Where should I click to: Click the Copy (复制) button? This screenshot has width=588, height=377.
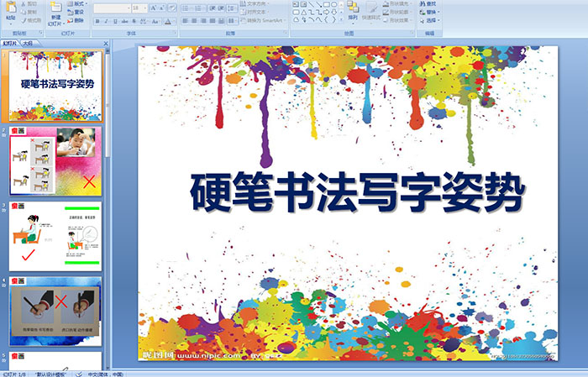tap(29, 12)
